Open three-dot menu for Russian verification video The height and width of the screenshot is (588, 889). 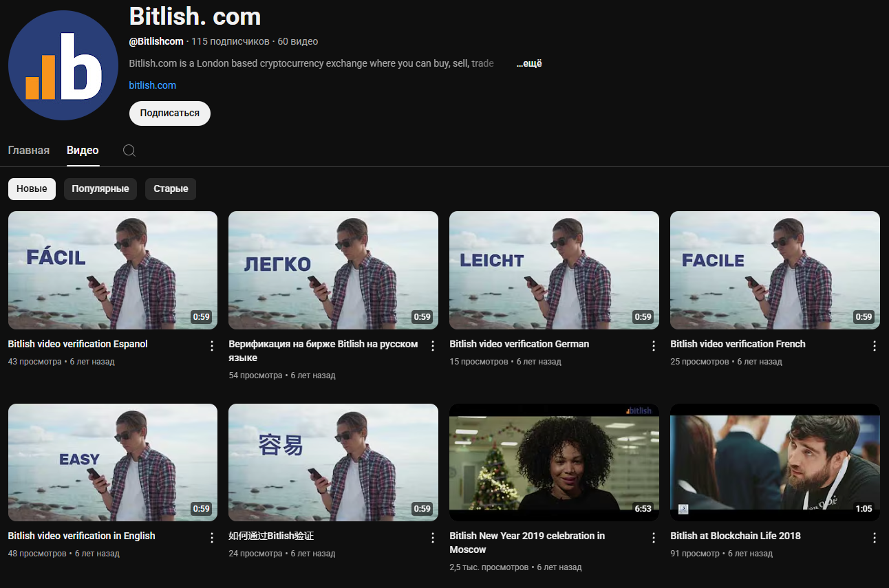click(x=433, y=346)
